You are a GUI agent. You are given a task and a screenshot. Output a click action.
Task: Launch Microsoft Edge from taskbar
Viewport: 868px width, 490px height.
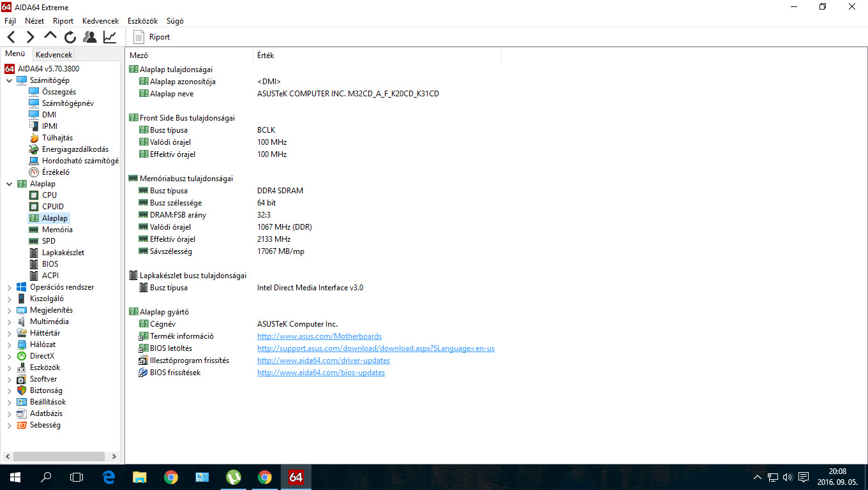[x=108, y=477]
